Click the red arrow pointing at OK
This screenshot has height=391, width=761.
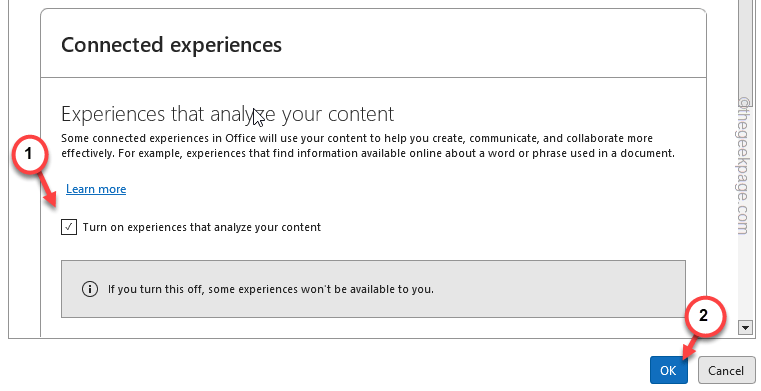point(691,346)
